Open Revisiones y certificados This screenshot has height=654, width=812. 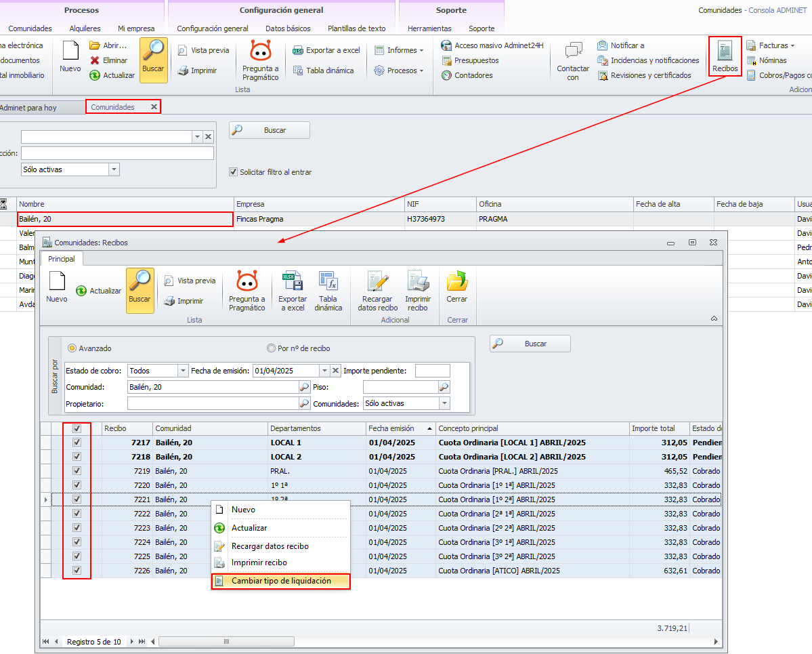pyautogui.click(x=644, y=75)
